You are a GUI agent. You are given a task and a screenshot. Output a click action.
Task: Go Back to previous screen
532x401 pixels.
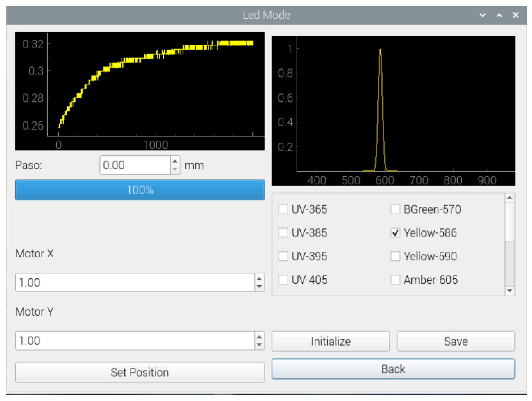coord(393,369)
